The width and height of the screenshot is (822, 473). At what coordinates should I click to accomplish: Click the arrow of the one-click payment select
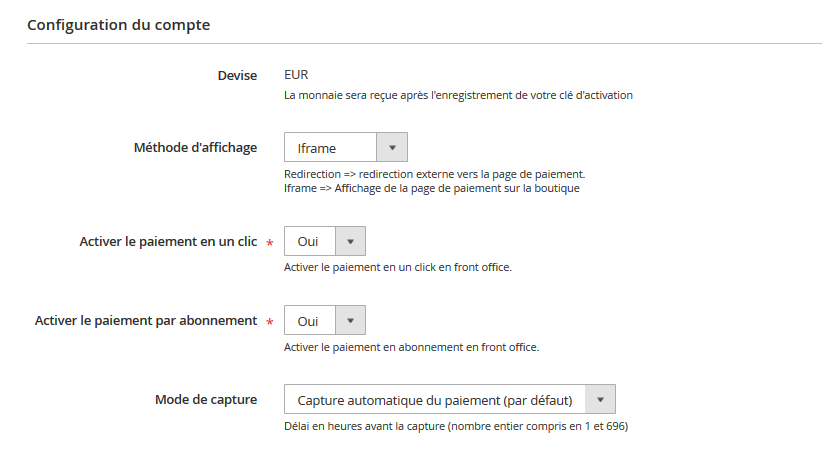pos(350,241)
